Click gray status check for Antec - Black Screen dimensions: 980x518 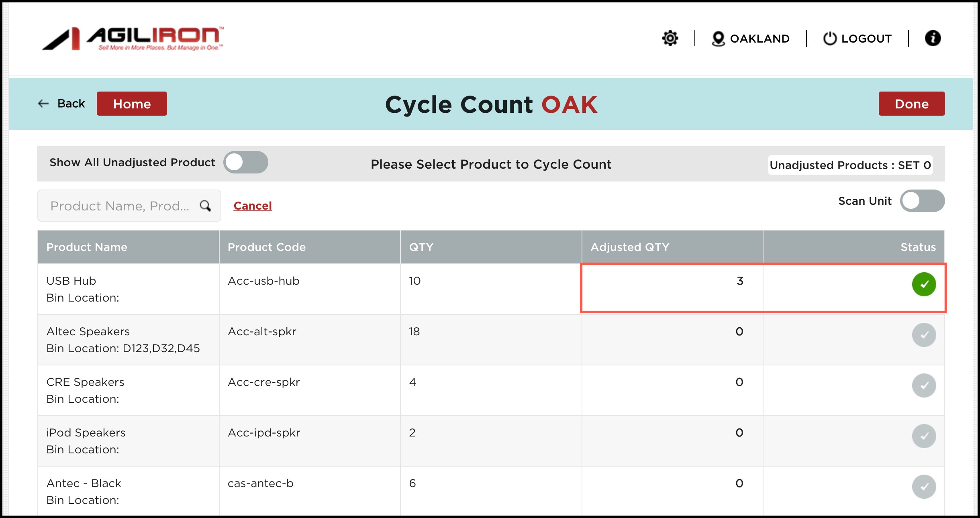tap(924, 487)
